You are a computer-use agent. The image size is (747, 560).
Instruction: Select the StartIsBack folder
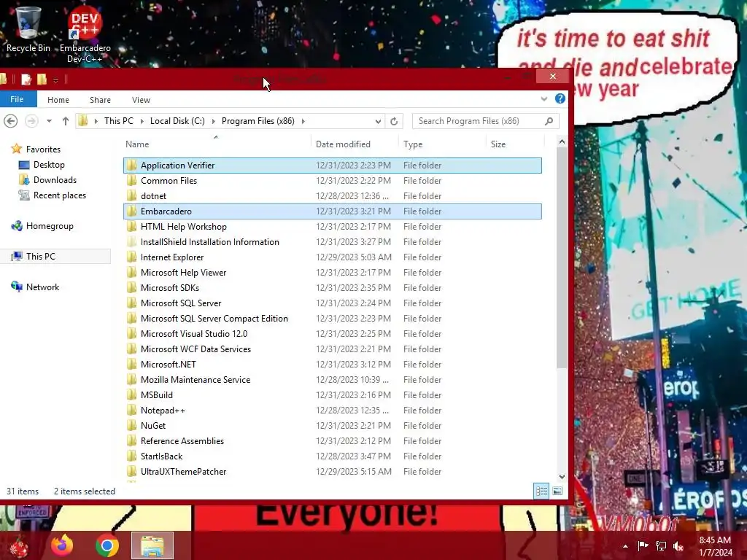click(332, 456)
